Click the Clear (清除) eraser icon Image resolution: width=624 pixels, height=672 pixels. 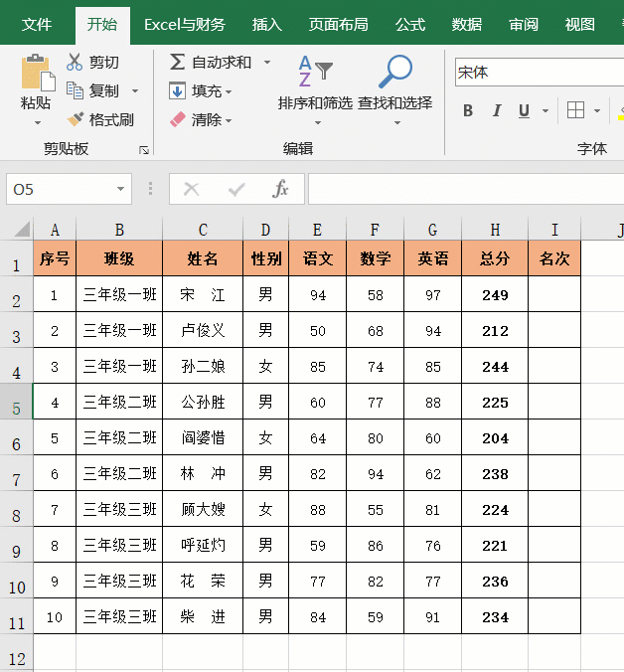click(178, 119)
